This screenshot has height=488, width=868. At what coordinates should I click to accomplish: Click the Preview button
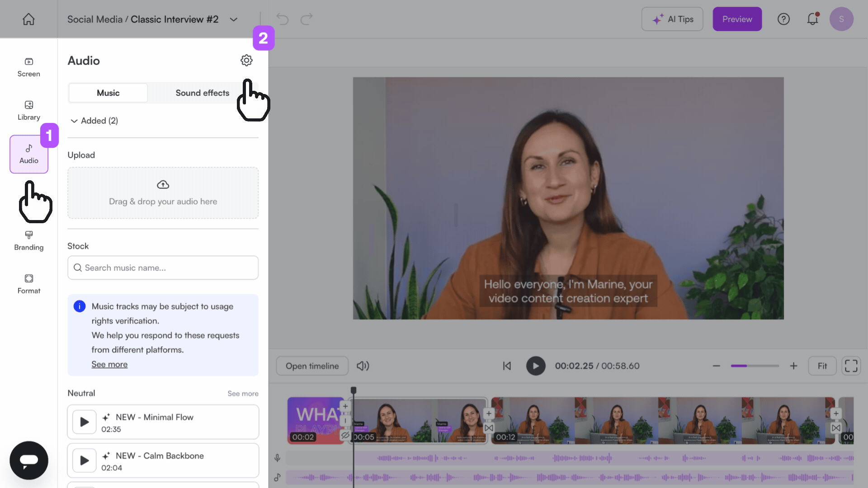click(x=737, y=19)
